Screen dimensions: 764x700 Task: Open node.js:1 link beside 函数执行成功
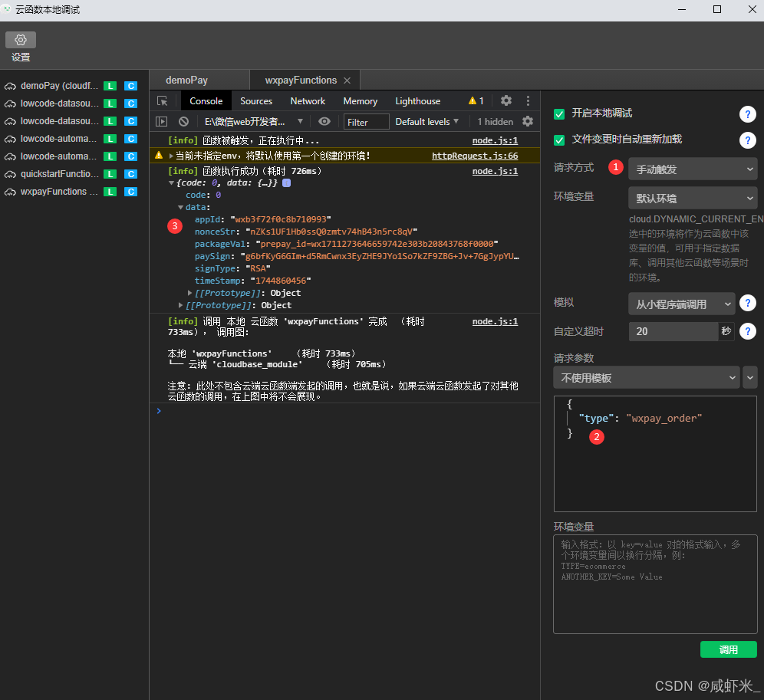495,171
